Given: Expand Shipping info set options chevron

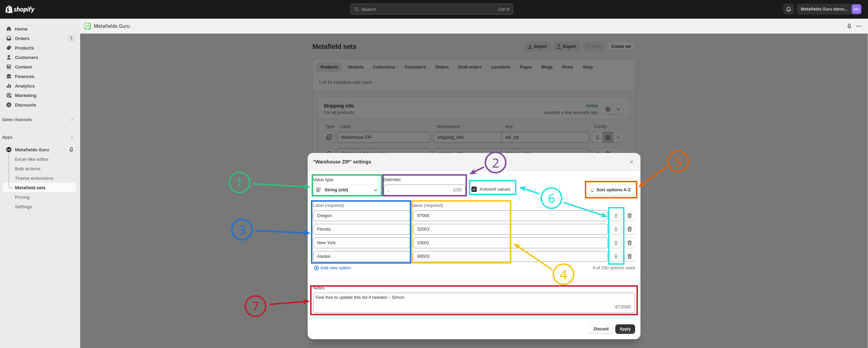Looking at the screenshot, I should (618, 109).
